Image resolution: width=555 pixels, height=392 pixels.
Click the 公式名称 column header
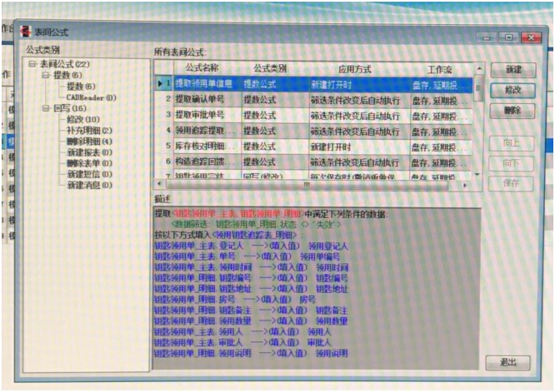(202, 67)
